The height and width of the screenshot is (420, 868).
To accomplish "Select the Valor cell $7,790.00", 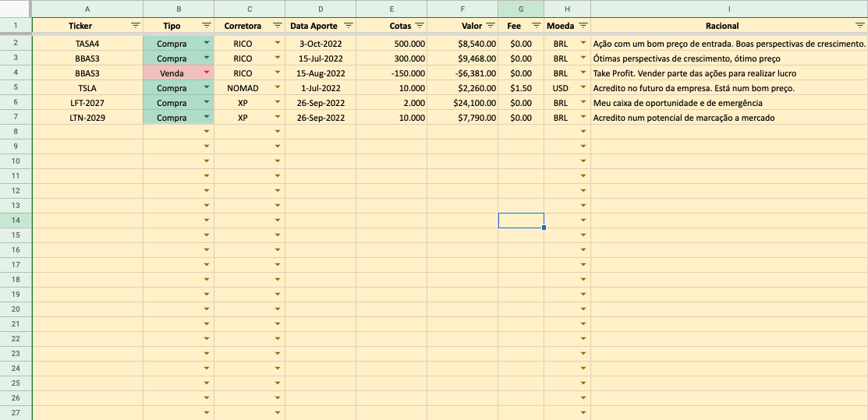I will (462, 118).
